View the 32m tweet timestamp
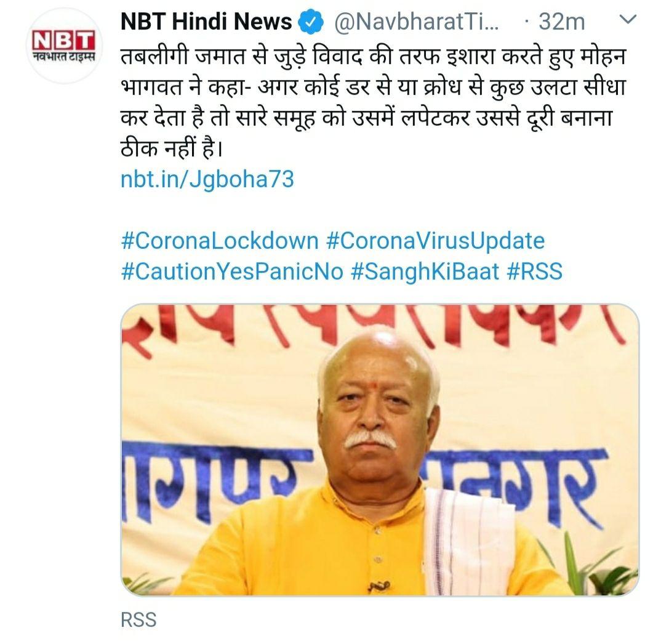The height and width of the screenshot is (644, 661). pyautogui.click(x=561, y=22)
